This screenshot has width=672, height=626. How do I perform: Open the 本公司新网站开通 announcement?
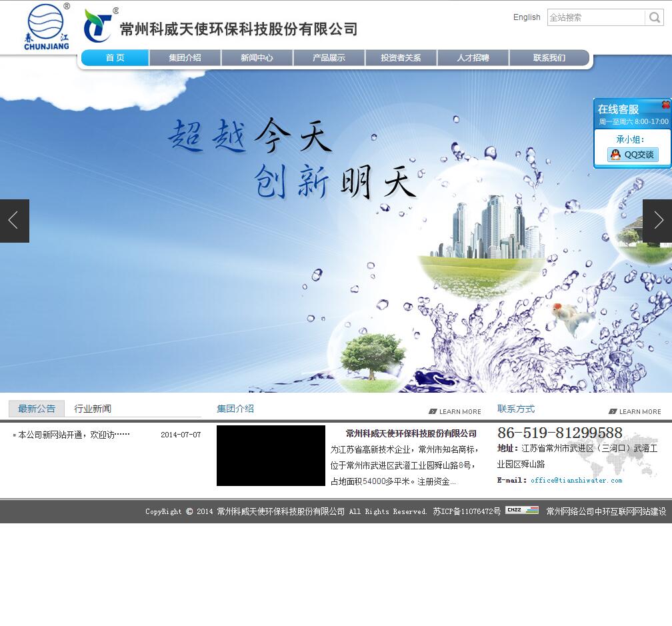74,435
